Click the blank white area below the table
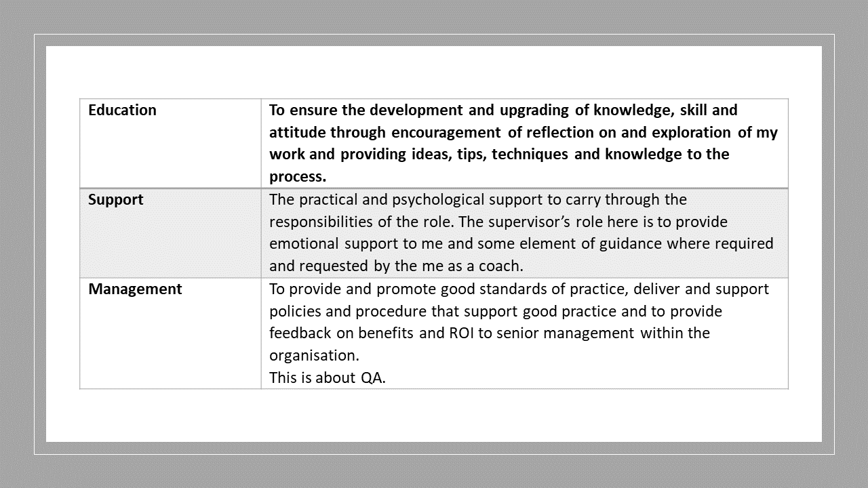Viewport: 868px width, 488px height. 434,415
